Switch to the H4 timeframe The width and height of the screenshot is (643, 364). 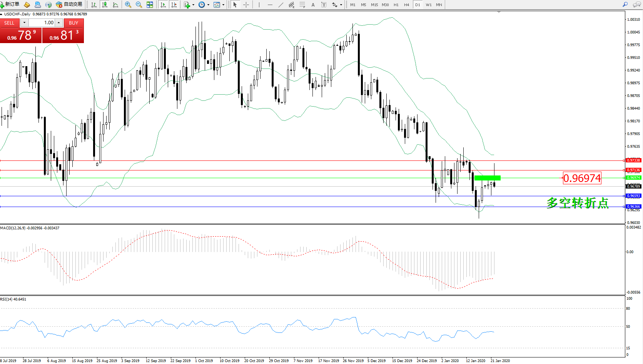tap(407, 5)
